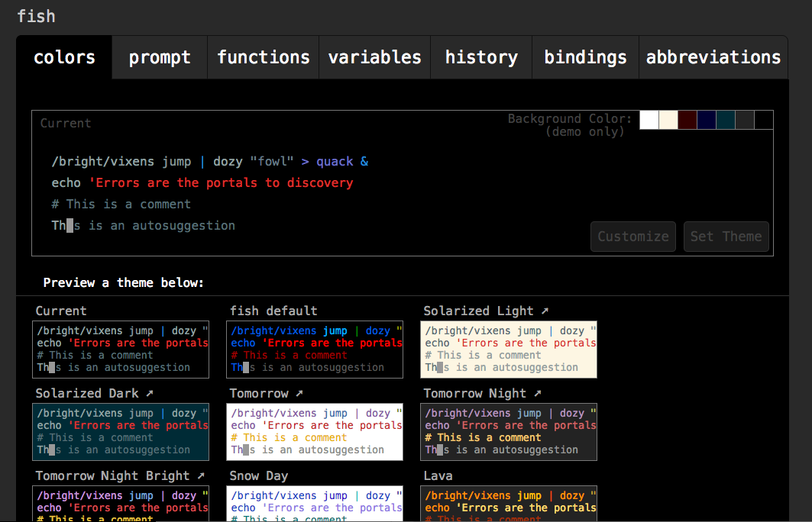Click the 'fish' page heading

tap(36, 16)
